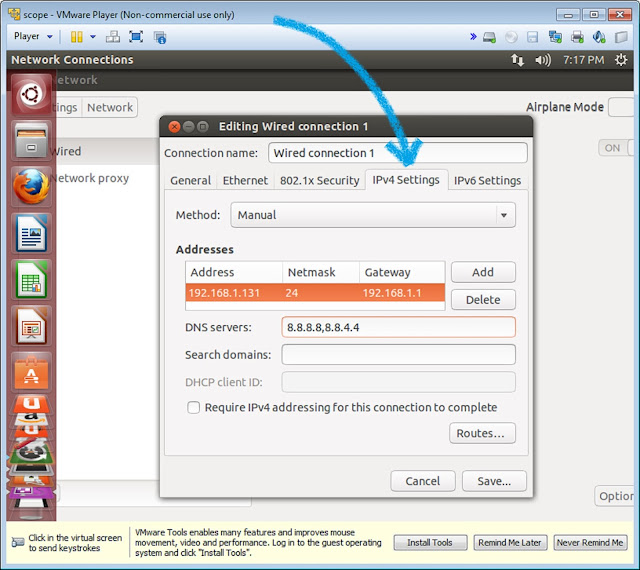Click the hard disk device icon
This screenshot has height=570, width=640.
pyautogui.click(x=489, y=37)
